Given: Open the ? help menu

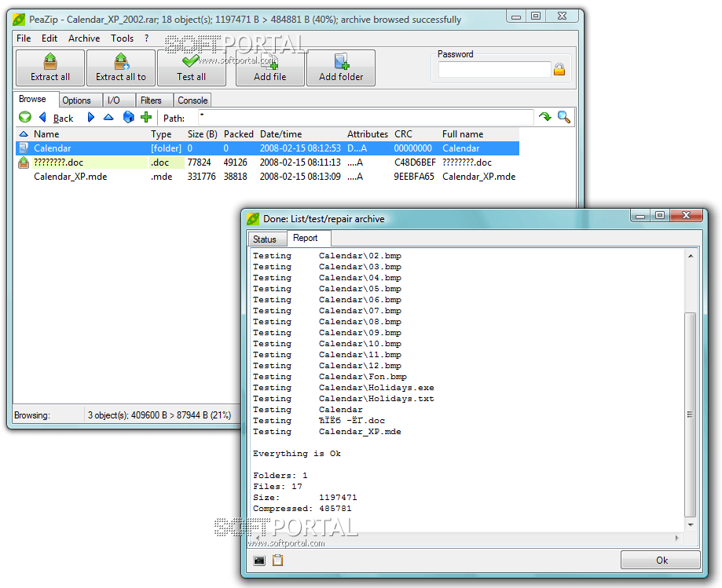Looking at the screenshot, I should (146, 38).
